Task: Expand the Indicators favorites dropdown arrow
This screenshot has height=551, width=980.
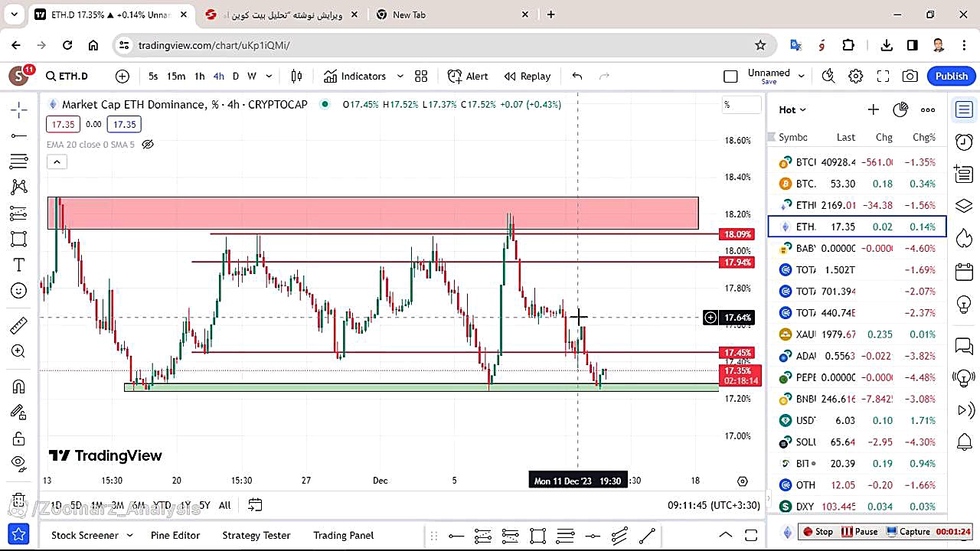Action: pos(400,76)
